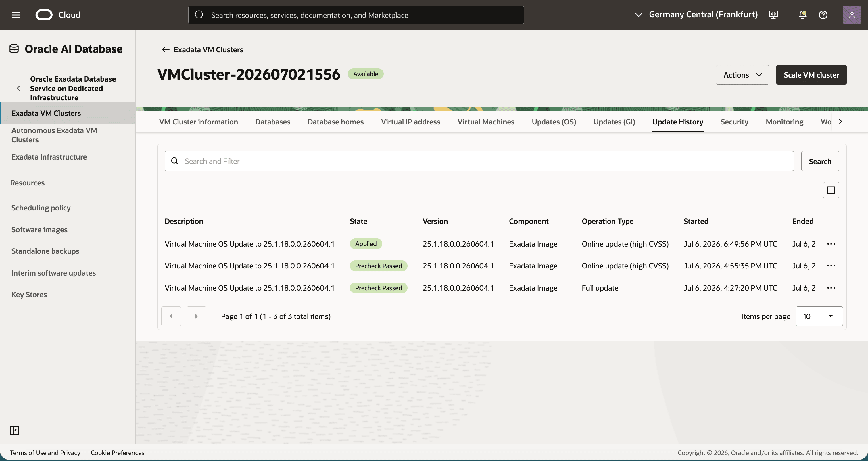868x461 pixels.
Task: Focus the global search resources field
Action: pos(356,15)
